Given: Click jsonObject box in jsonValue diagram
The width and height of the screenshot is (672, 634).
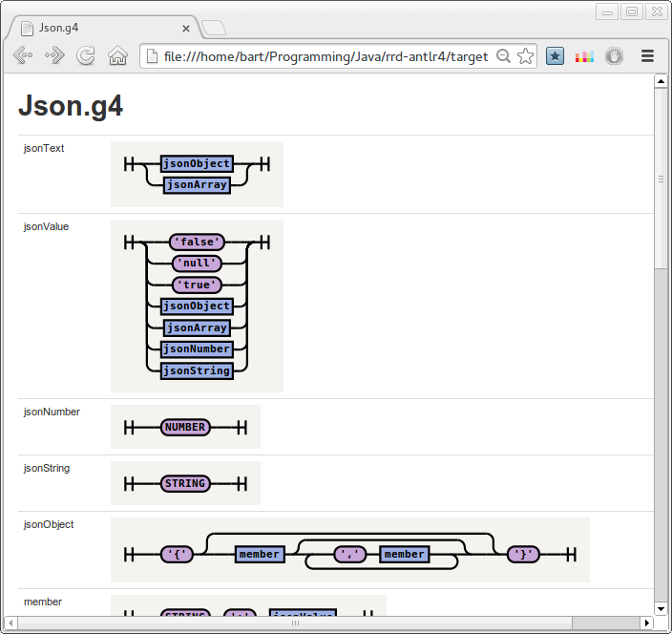Looking at the screenshot, I should coord(197,306).
